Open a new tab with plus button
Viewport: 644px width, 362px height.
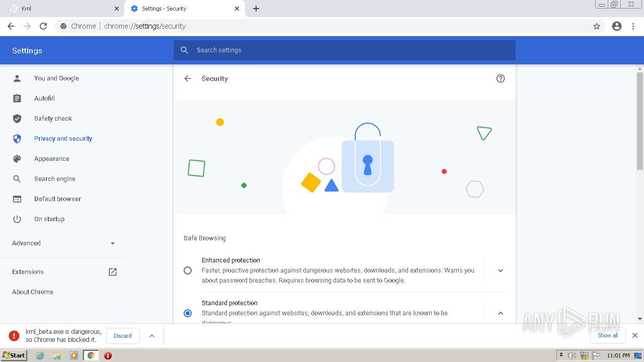coord(256,9)
